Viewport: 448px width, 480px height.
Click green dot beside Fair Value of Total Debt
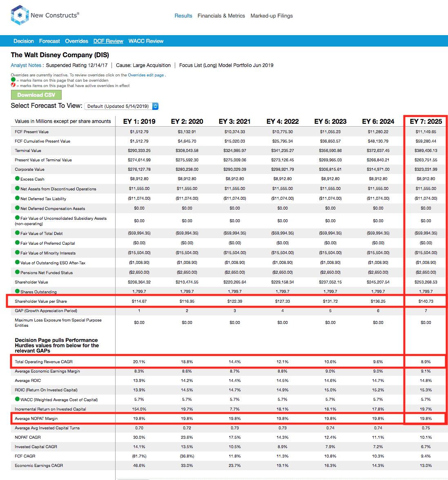click(x=17, y=233)
